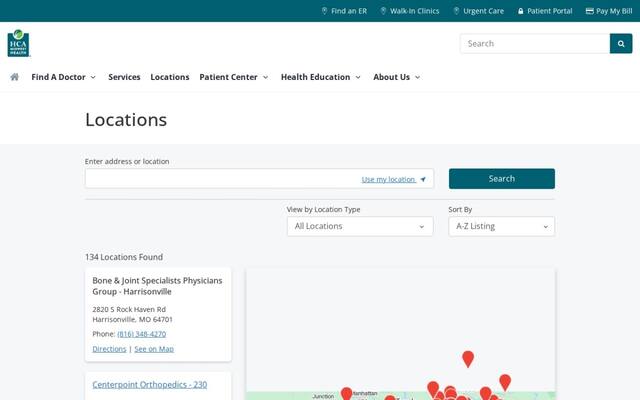This screenshot has height=400, width=640.
Task: Click Pay My Bill link
Action: point(609,11)
